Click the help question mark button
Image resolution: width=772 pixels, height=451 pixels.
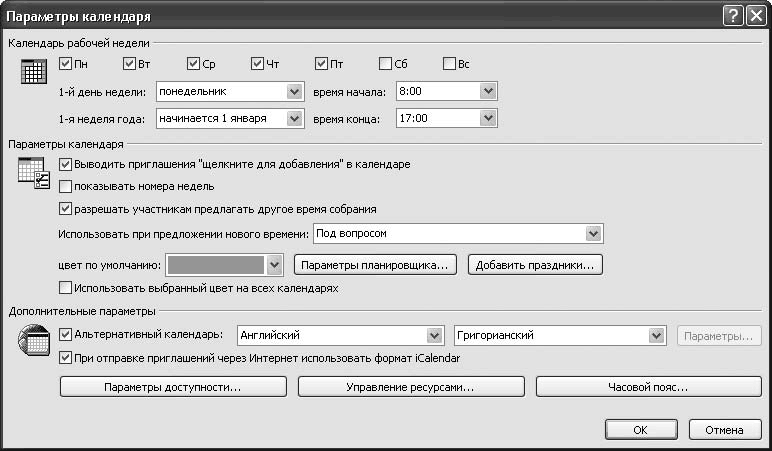click(733, 16)
